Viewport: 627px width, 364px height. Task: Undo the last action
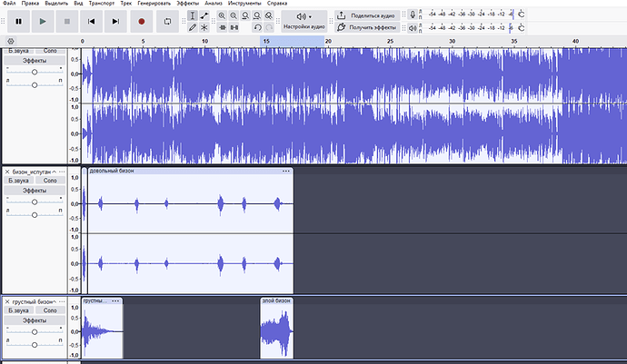(257, 27)
